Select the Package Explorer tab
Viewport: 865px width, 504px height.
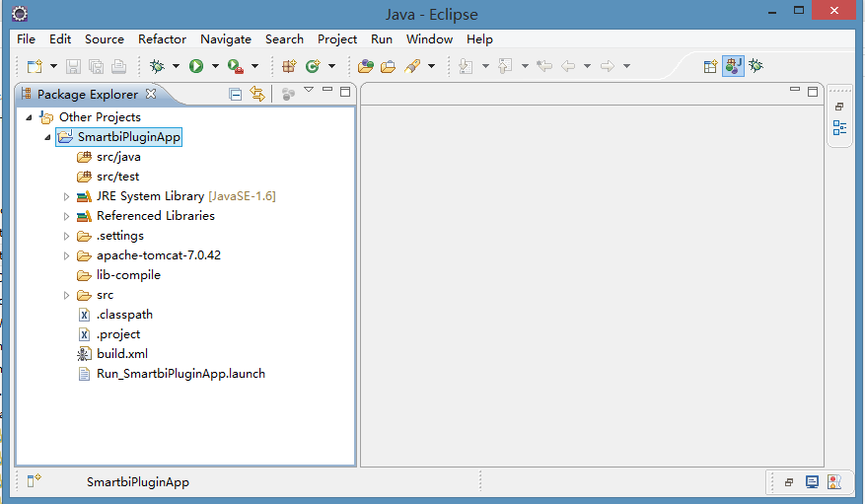point(88,95)
